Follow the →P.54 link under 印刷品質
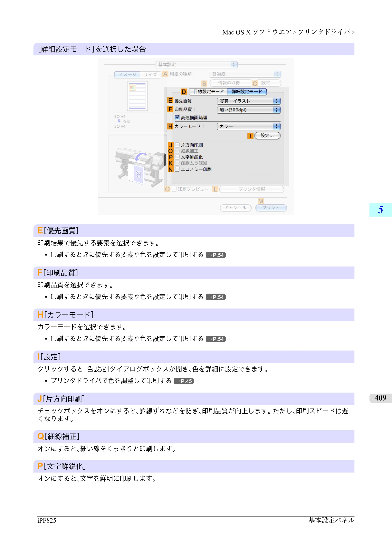 click(215, 297)
